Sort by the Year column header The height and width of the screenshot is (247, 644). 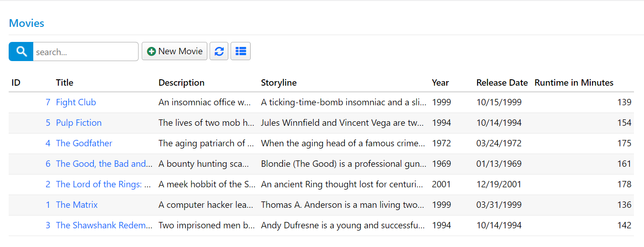pyautogui.click(x=440, y=82)
